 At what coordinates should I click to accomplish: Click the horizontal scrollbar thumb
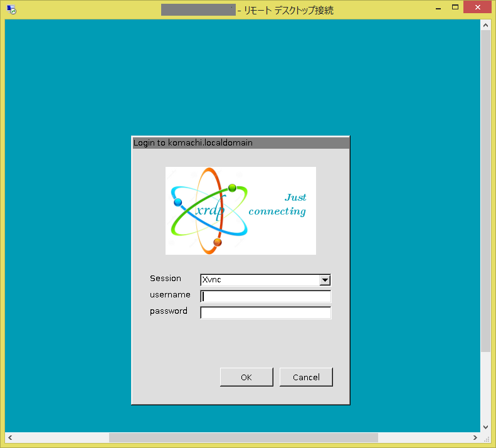(x=243, y=437)
